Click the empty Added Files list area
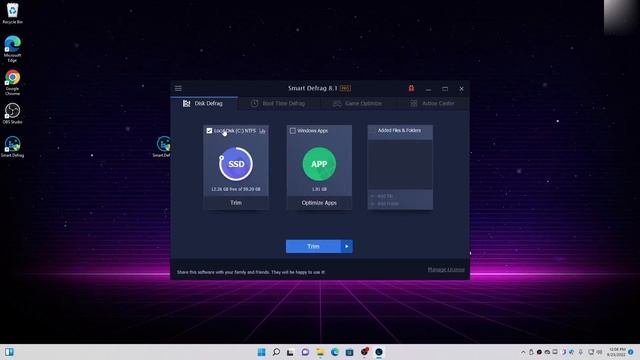Screen dimensions: 640x360 pyautogui.click(x=400, y=165)
